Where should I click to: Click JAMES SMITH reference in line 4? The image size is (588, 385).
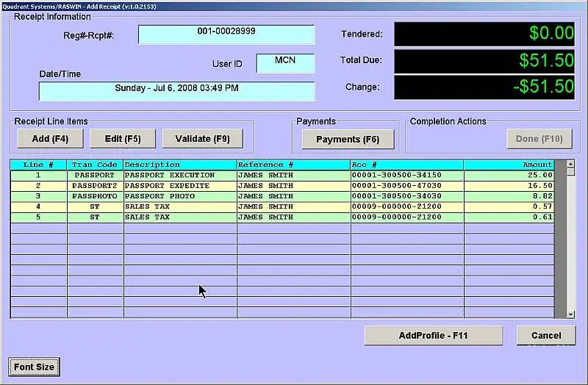293,207
